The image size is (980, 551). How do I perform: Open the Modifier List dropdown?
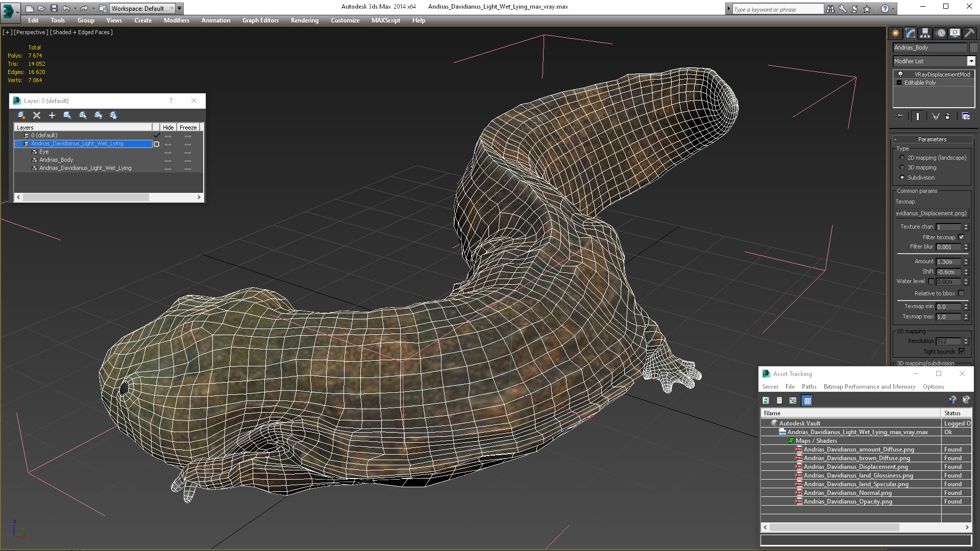click(x=971, y=61)
